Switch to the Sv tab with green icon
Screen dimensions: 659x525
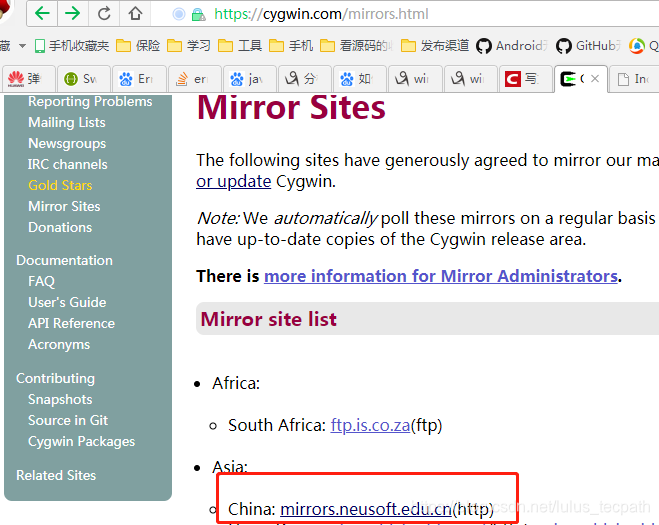click(84, 79)
